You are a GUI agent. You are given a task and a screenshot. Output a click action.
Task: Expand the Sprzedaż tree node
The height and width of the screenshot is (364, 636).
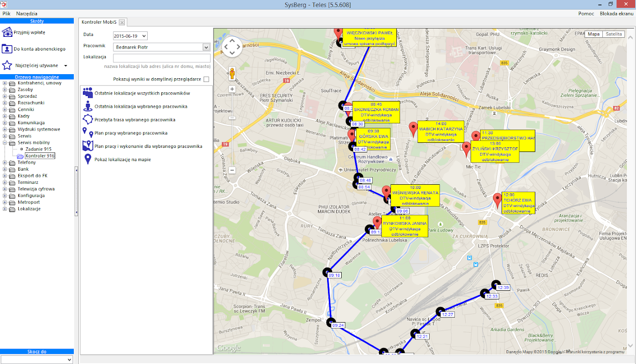[5, 96]
